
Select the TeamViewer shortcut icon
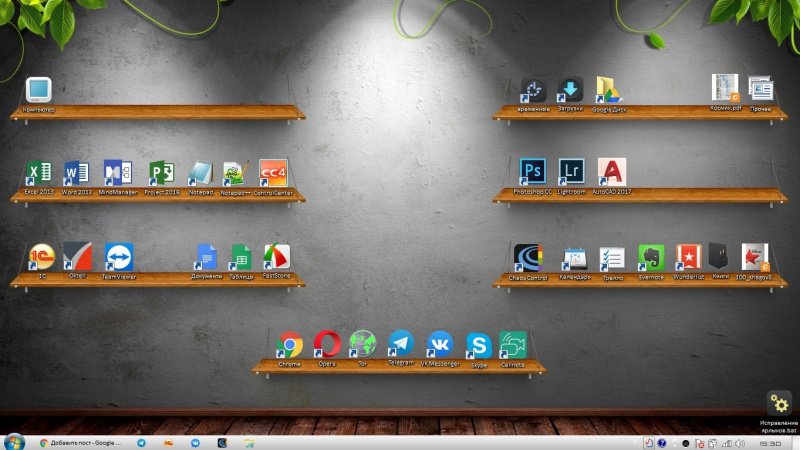click(x=119, y=257)
